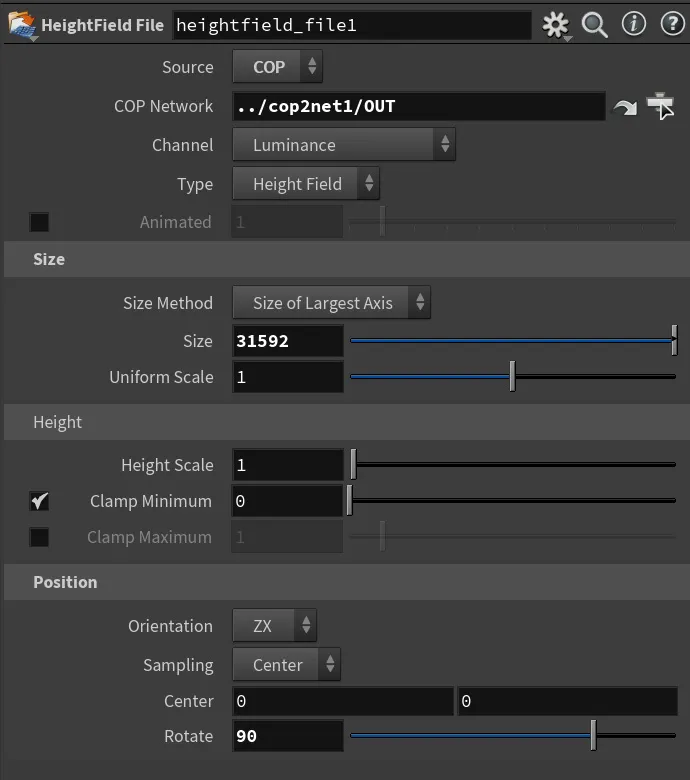Click the Size Method label
Image resolution: width=690 pixels, height=780 pixels.
pos(168,303)
